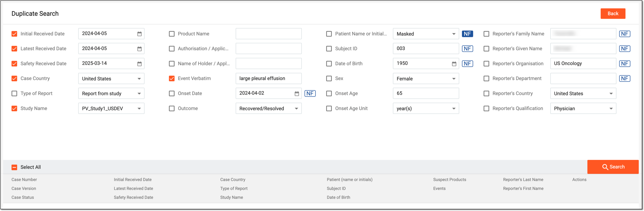Tick Authorisation / Application checkbox
Screen dimensions: 644x211
172,49
